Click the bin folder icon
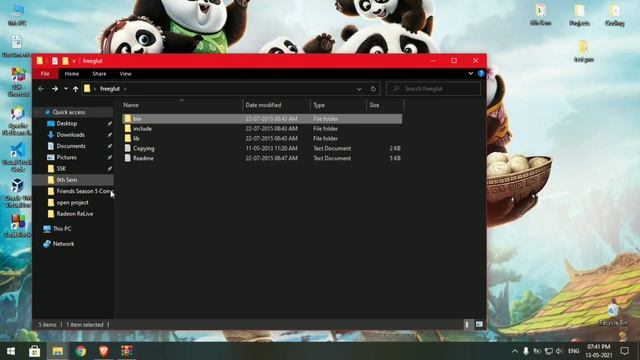This screenshot has height=360, width=640. 128,118
